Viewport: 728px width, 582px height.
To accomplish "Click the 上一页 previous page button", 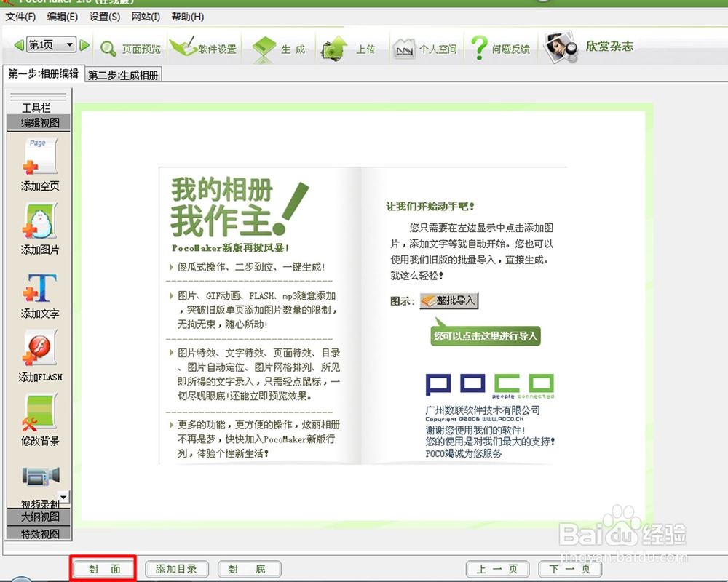I will (x=498, y=569).
